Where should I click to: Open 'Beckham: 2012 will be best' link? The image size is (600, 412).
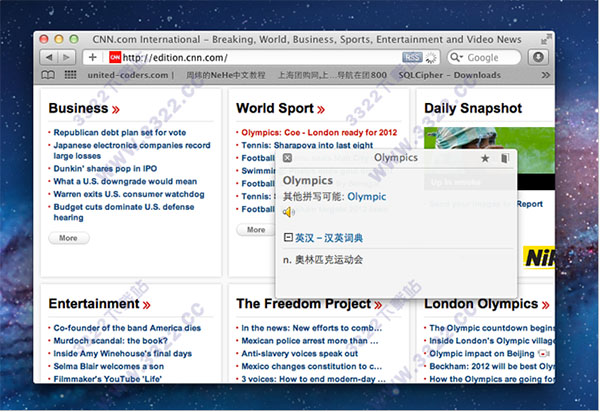pyautogui.click(x=492, y=366)
